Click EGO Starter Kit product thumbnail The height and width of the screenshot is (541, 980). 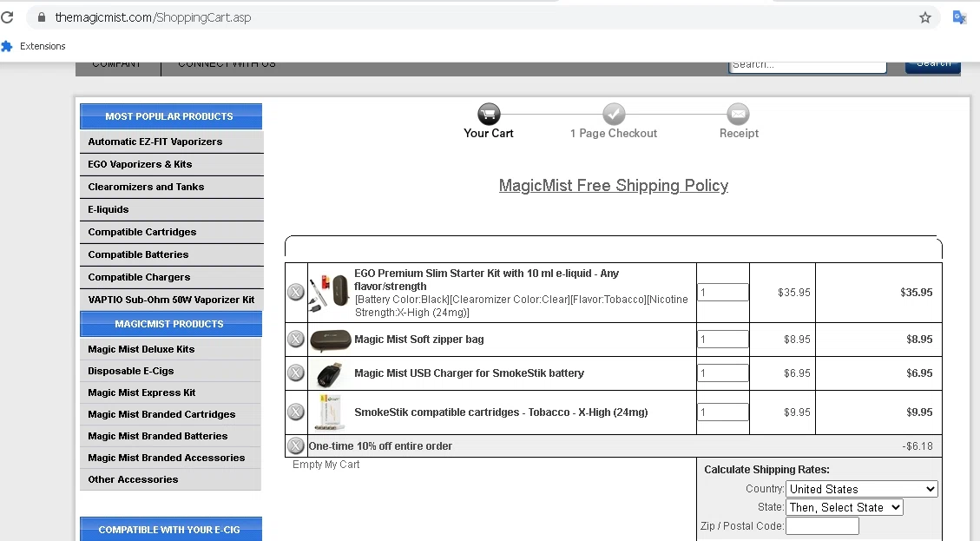click(x=329, y=292)
